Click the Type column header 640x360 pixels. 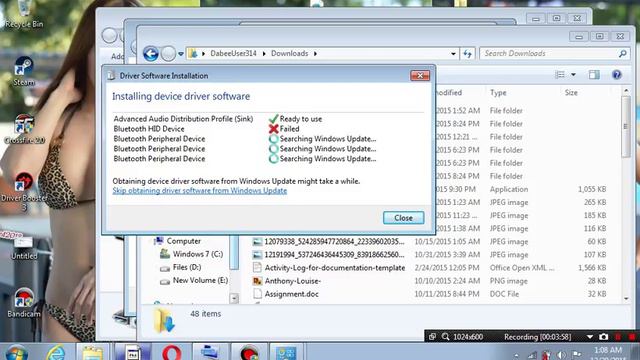[498, 93]
